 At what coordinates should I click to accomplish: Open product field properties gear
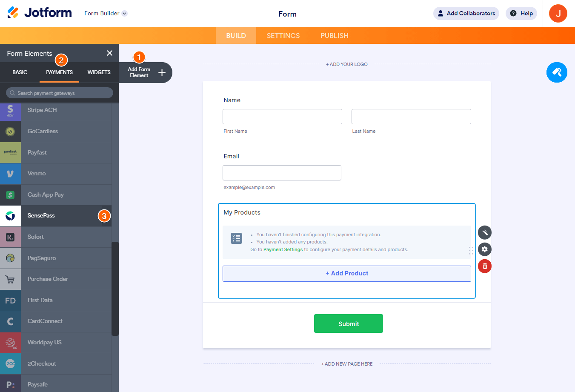point(484,249)
